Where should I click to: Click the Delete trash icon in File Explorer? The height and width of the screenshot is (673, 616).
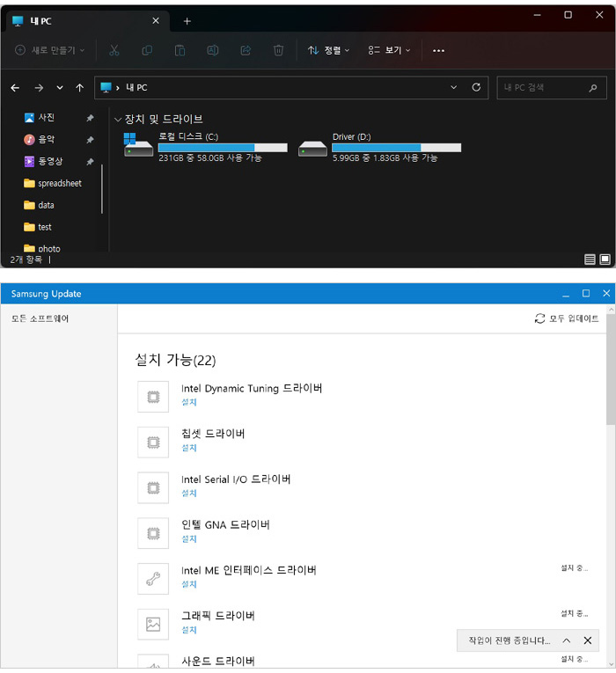pyautogui.click(x=278, y=50)
